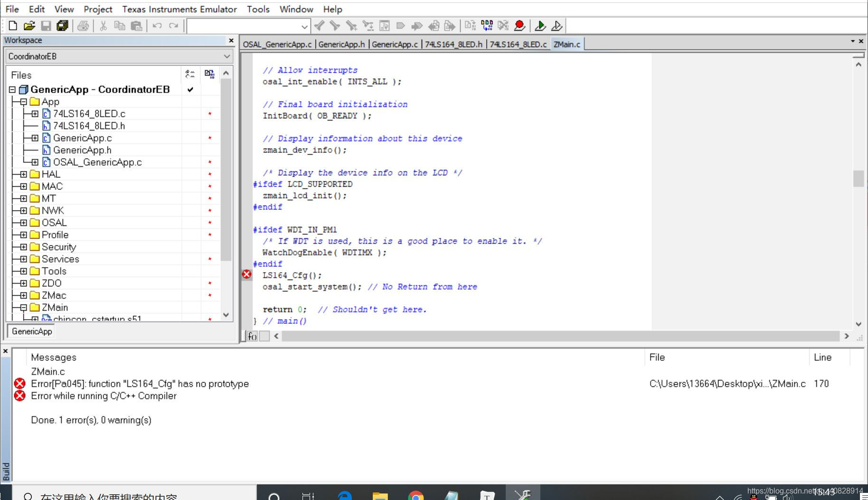Click the editor horizontal scroll right arrow
Screen dimensions: 868x500
[847, 336]
